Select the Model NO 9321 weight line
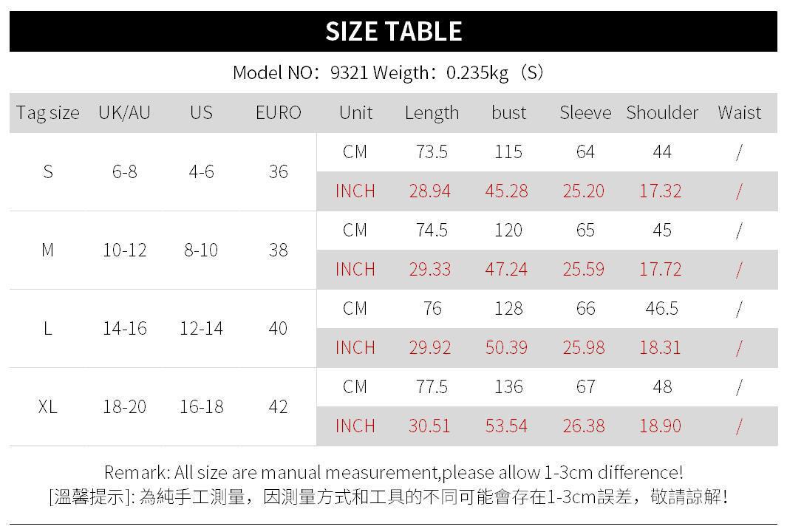This screenshot has height=532, width=787. pyautogui.click(x=388, y=72)
